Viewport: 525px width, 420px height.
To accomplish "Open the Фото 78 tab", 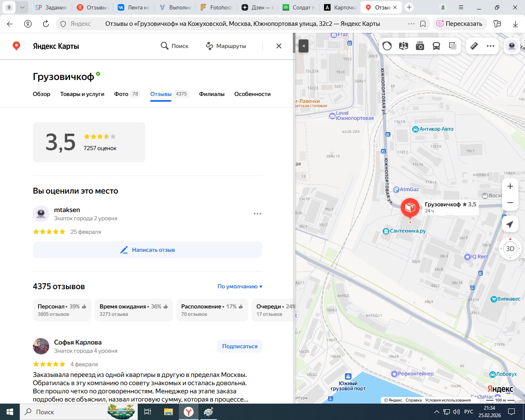I will [127, 94].
